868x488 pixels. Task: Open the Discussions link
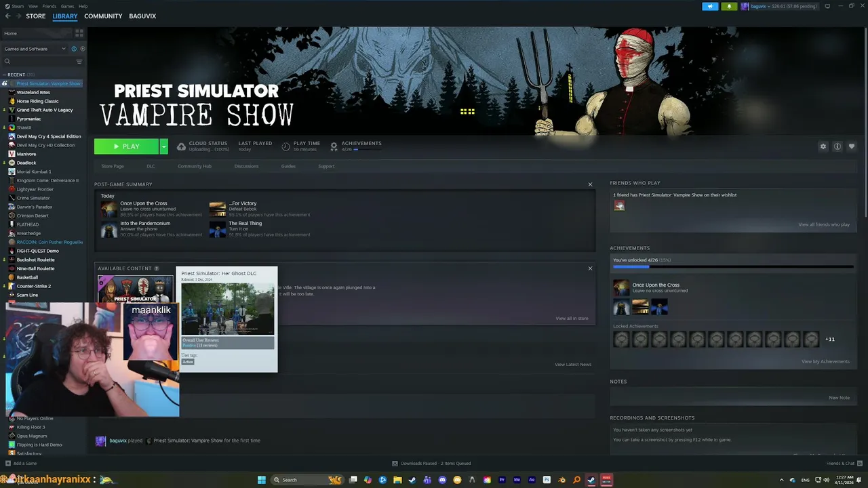point(246,166)
